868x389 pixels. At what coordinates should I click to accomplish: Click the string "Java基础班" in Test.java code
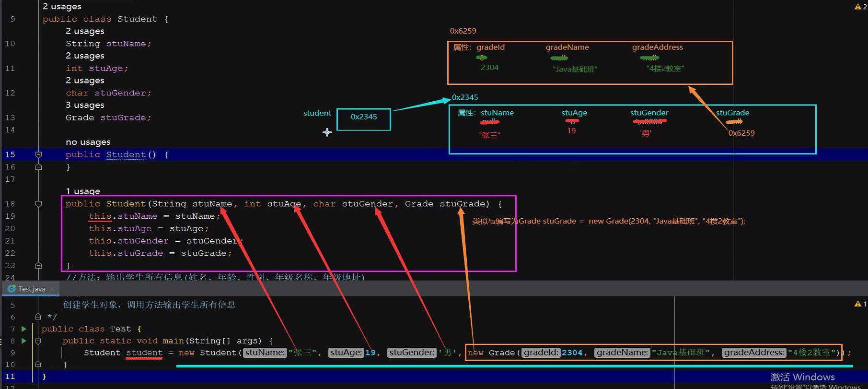[681, 353]
